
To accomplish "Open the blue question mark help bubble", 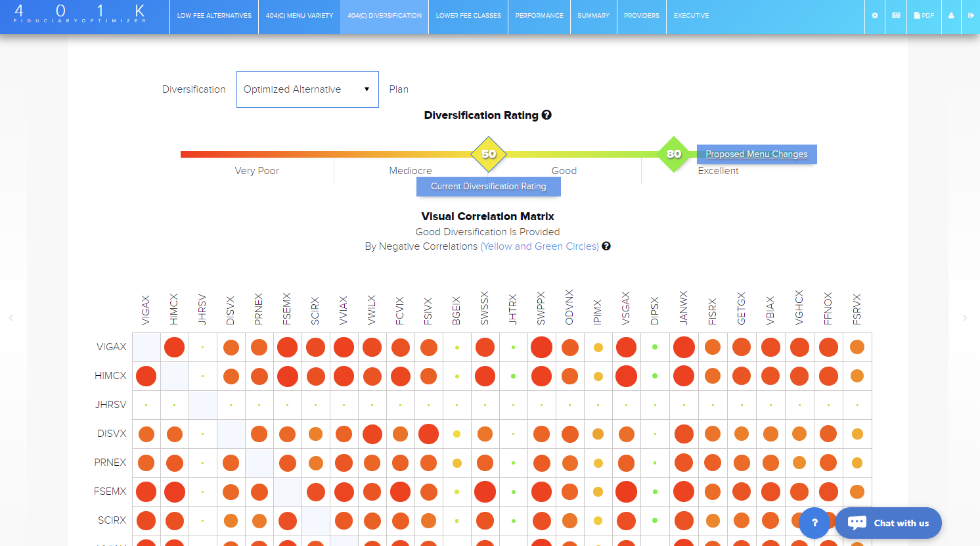I will (x=814, y=523).
